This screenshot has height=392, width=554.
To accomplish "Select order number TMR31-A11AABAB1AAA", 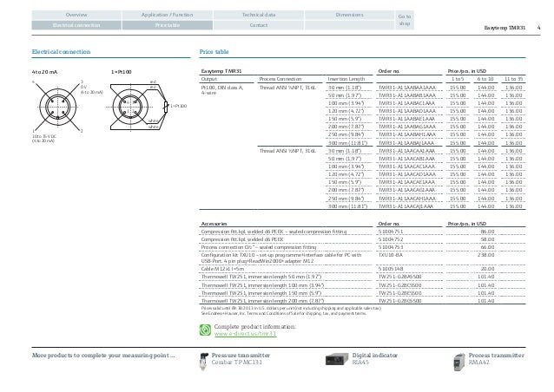I will point(407,95).
